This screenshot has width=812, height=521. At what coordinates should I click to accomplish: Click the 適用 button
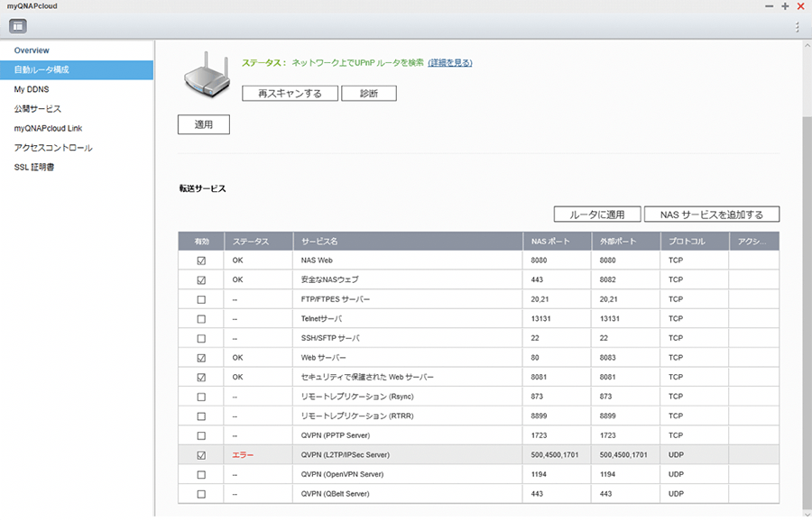click(204, 124)
